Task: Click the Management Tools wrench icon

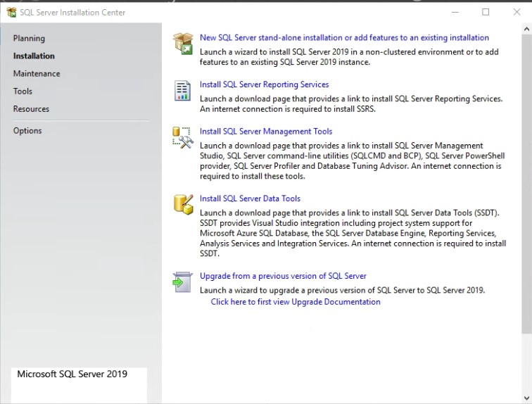Action: pos(183,137)
